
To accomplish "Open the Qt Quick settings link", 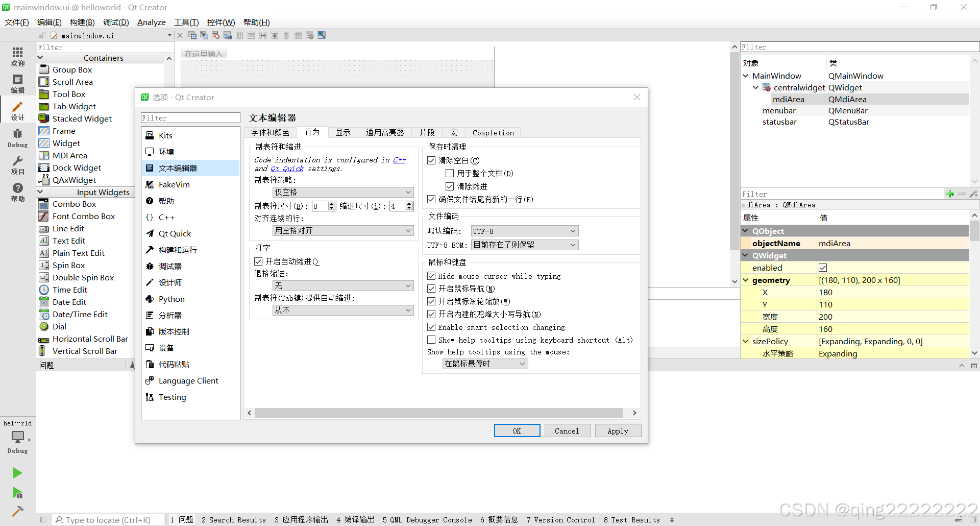I will pos(287,169).
